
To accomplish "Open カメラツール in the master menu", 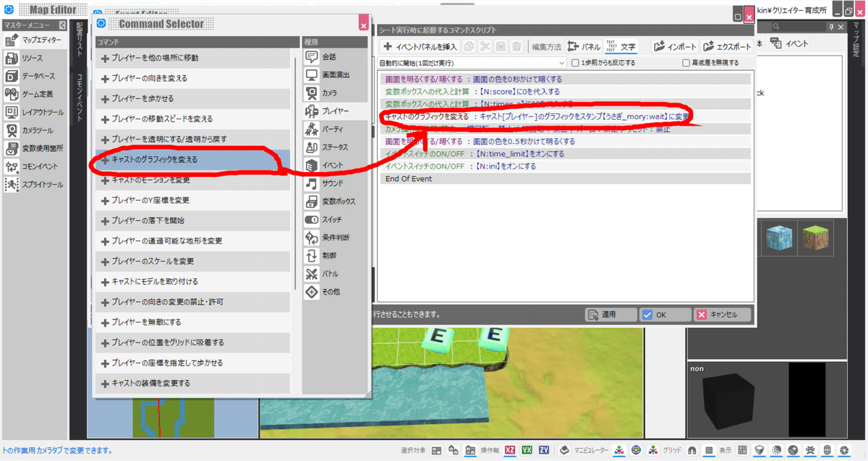I will pyautogui.click(x=34, y=130).
